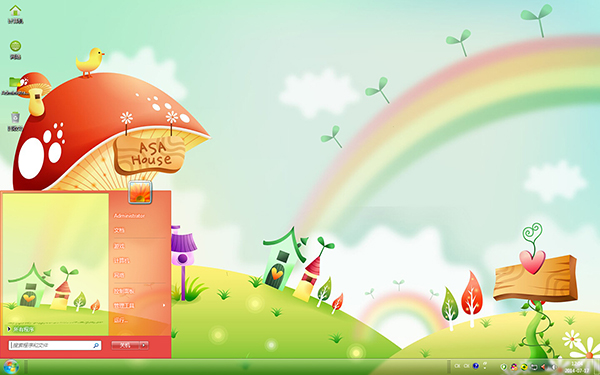Screen dimensions: 600x375
Task: Expand the 管理工具 submenu arrow
Action: [164, 305]
